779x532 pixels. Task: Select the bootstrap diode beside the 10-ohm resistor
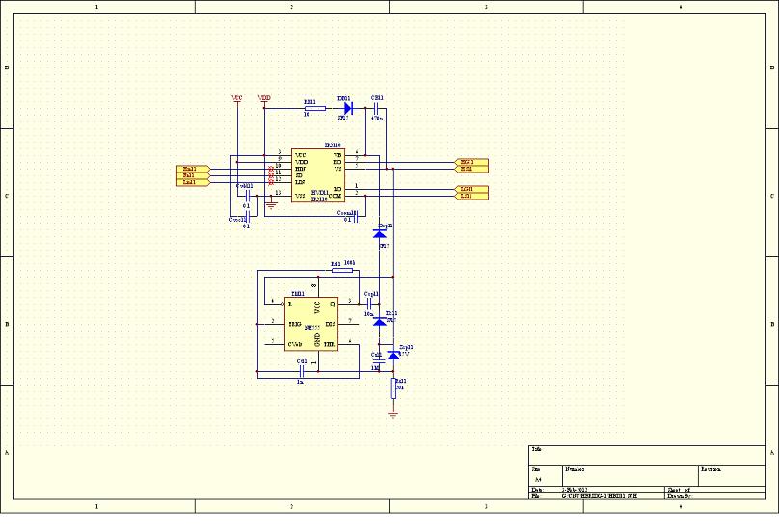click(344, 109)
